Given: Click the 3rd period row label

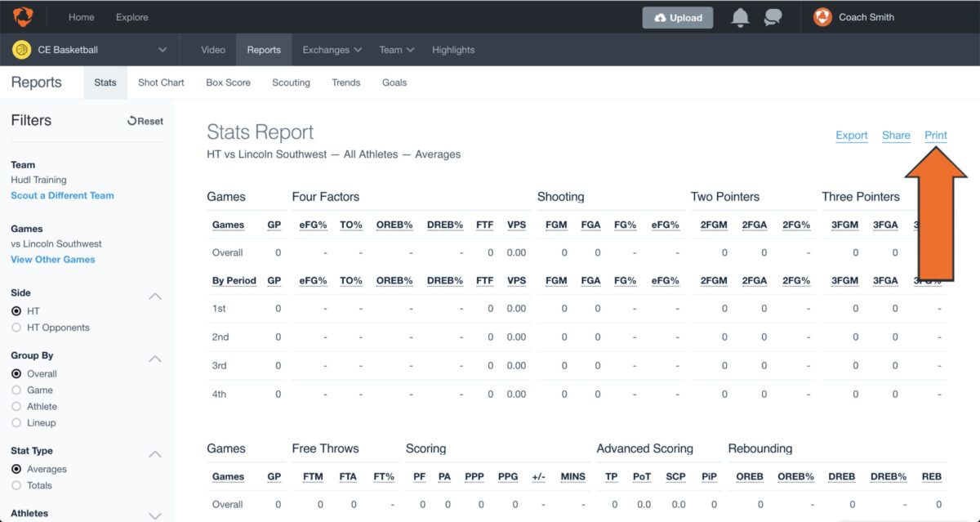Looking at the screenshot, I should [x=220, y=366].
